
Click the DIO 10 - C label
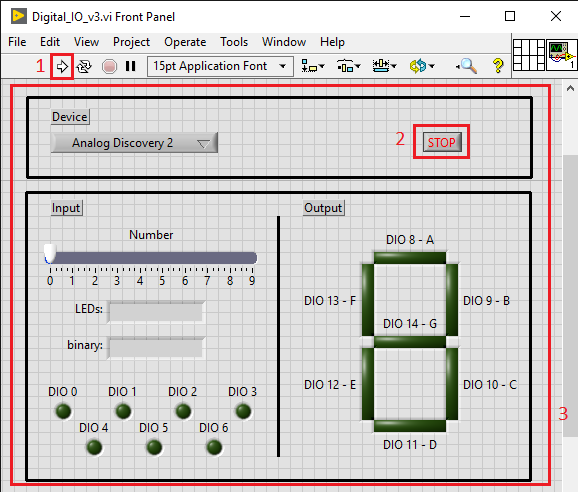[490, 385]
